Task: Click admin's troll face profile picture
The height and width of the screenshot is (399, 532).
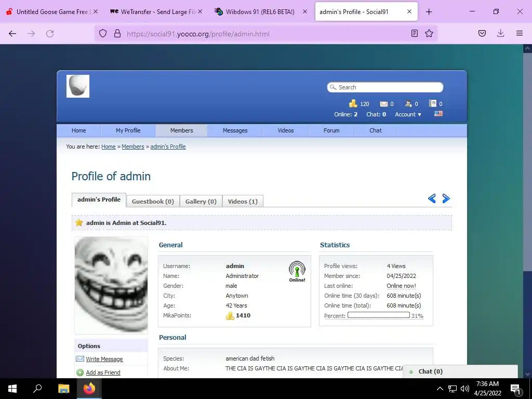Action: [111, 285]
